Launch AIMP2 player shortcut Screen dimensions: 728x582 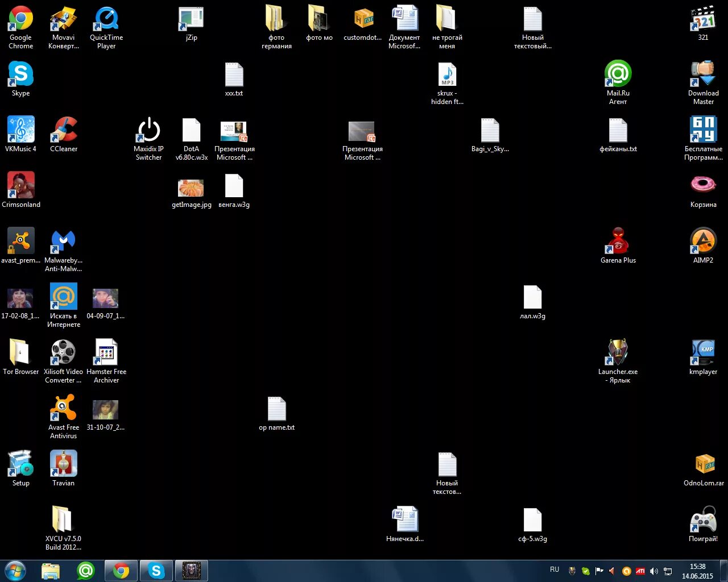pos(704,246)
